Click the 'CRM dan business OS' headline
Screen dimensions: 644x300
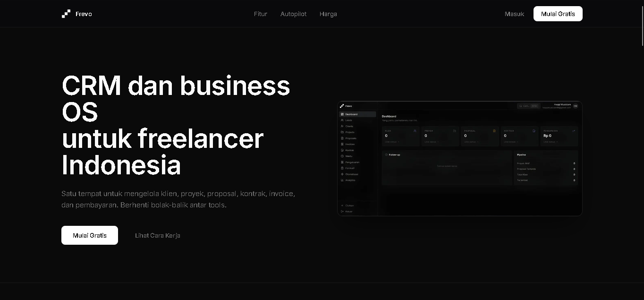point(176,99)
